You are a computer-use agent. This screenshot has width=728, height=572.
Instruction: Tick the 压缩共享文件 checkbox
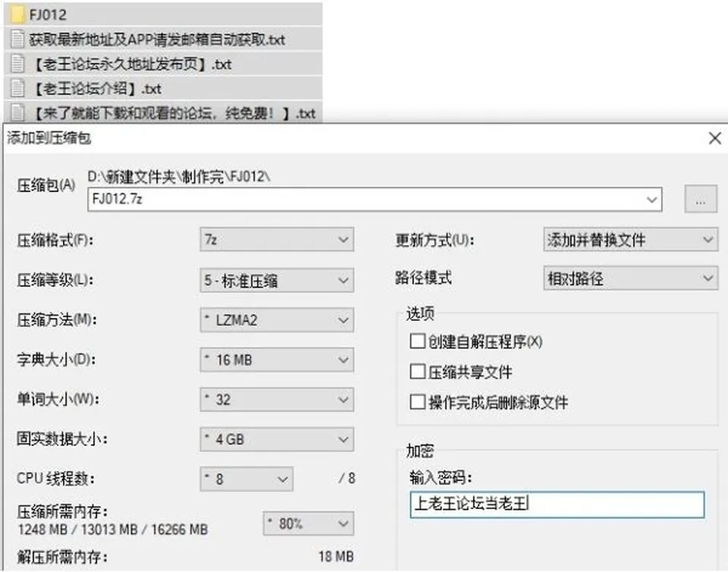(x=417, y=372)
